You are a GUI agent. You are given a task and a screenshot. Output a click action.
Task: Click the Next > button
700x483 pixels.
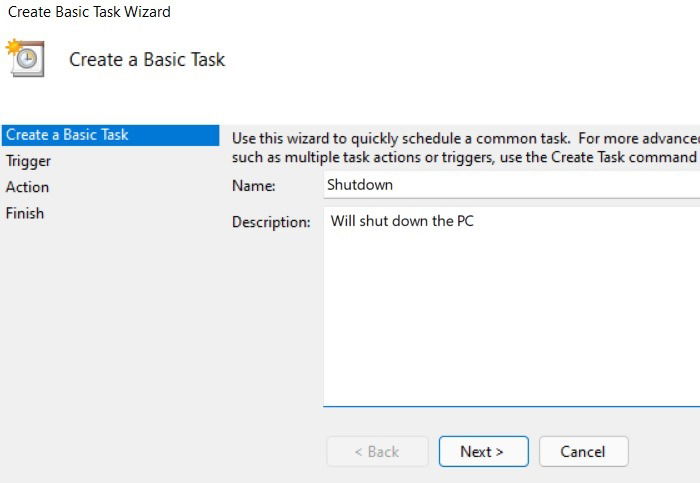[483, 451]
